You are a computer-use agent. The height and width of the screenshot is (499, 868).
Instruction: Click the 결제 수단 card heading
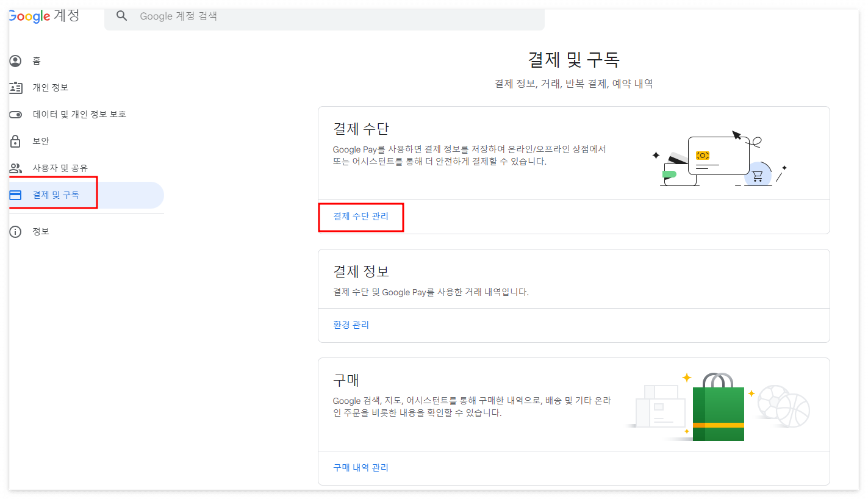point(361,129)
